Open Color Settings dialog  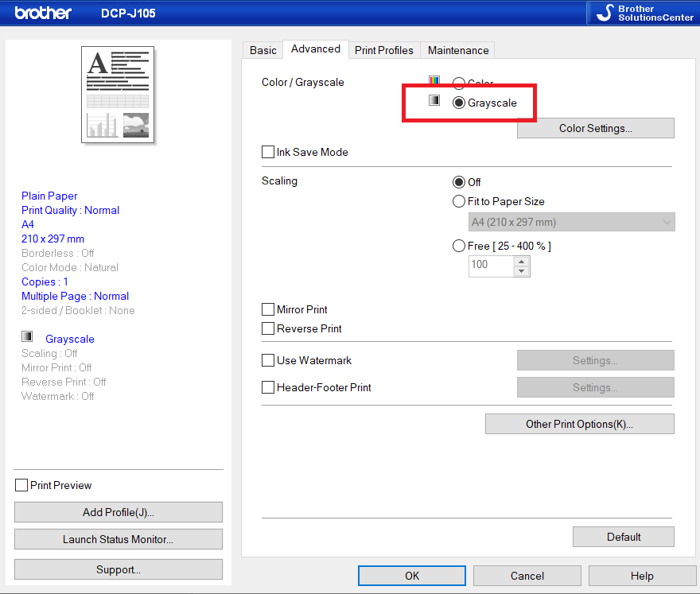[595, 128]
